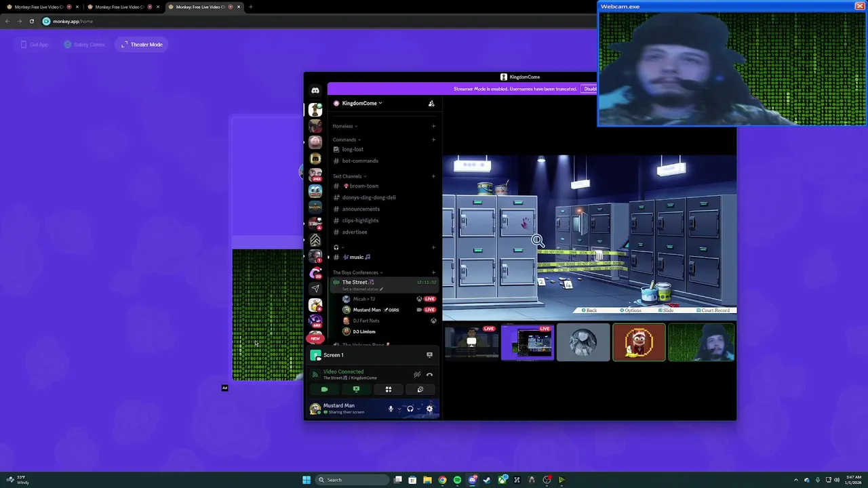Select second LIVE screen share thumbnail

(x=528, y=342)
